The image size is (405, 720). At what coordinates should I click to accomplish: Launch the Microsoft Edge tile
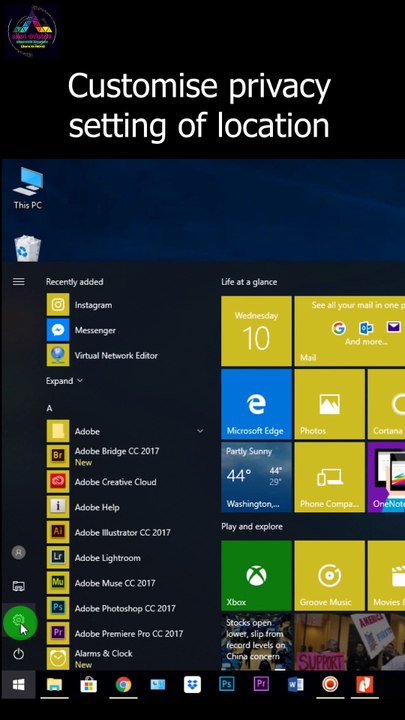(x=256, y=404)
